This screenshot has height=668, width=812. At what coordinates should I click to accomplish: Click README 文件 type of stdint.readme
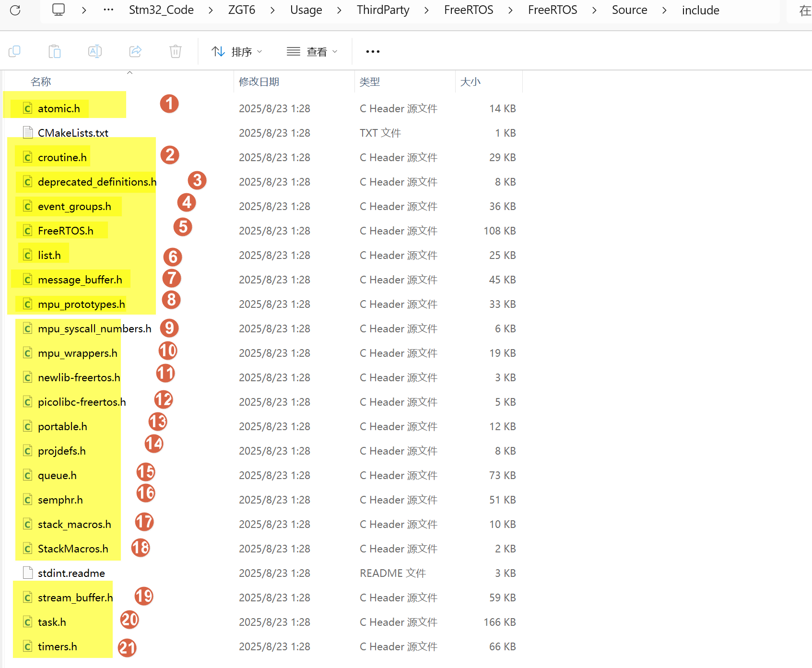[393, 573]
